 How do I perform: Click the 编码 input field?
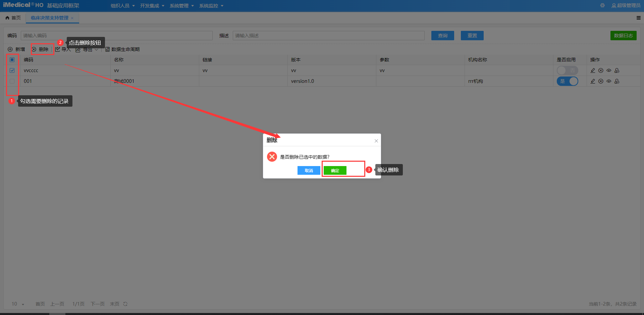tap(116, 36)
